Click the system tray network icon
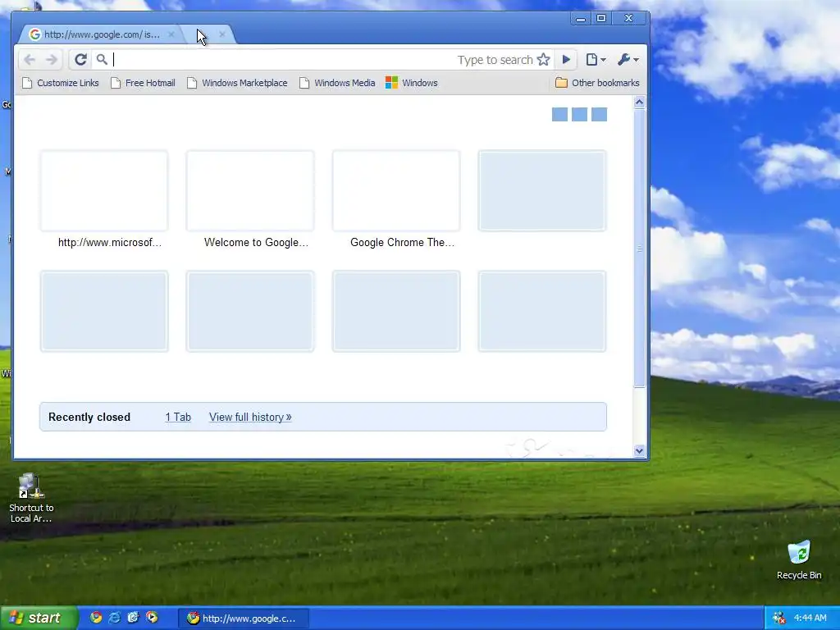 (779, 619)
